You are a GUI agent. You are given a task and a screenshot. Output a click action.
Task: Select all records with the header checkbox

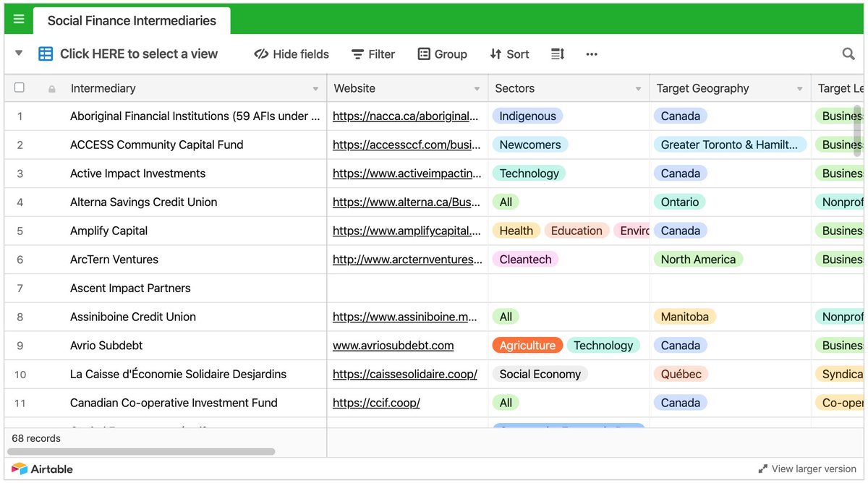pyautogui.click(x=18, y=87)
